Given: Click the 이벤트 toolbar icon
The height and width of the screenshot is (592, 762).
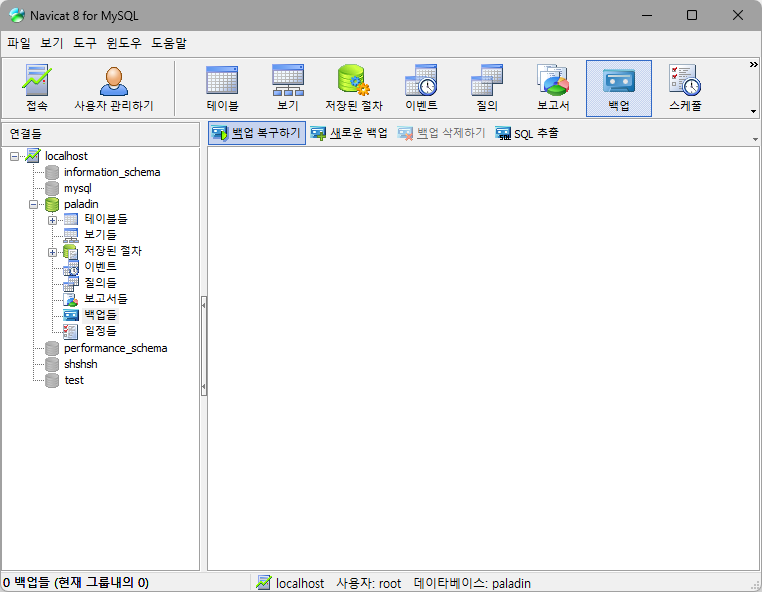Looking at the screenshot, I should coord(421,88).
